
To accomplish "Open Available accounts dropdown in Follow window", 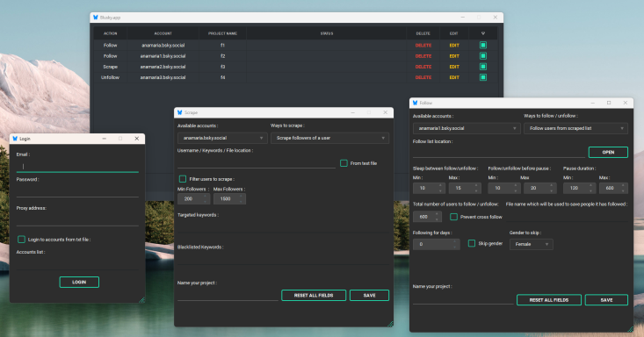I will point(467,128).
